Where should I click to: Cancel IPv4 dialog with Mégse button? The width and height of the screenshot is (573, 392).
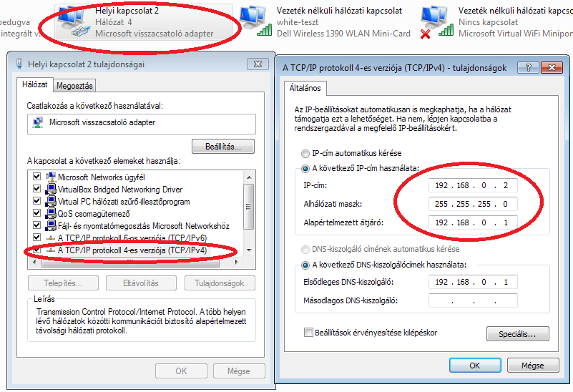pyautogui.click(x=533, y=366)
